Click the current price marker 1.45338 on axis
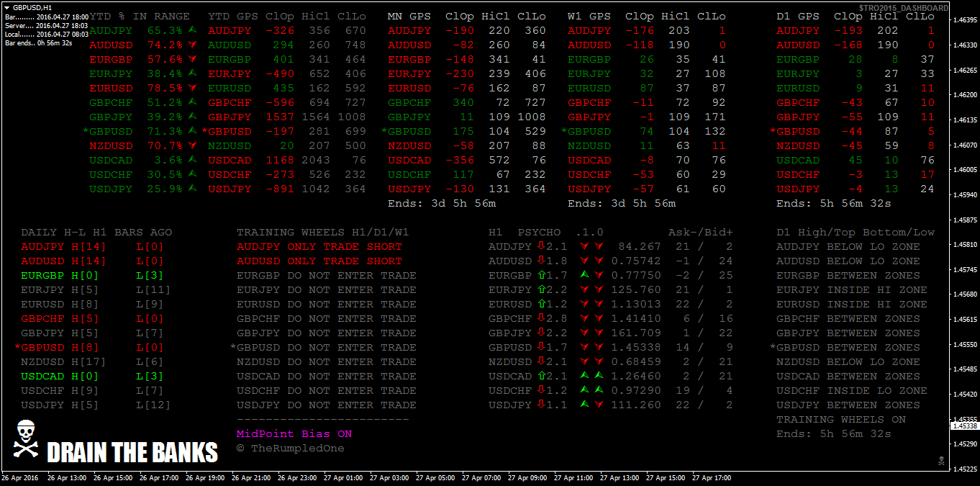Viewport: 980px width, 486px height. click(x=964, y=426)
